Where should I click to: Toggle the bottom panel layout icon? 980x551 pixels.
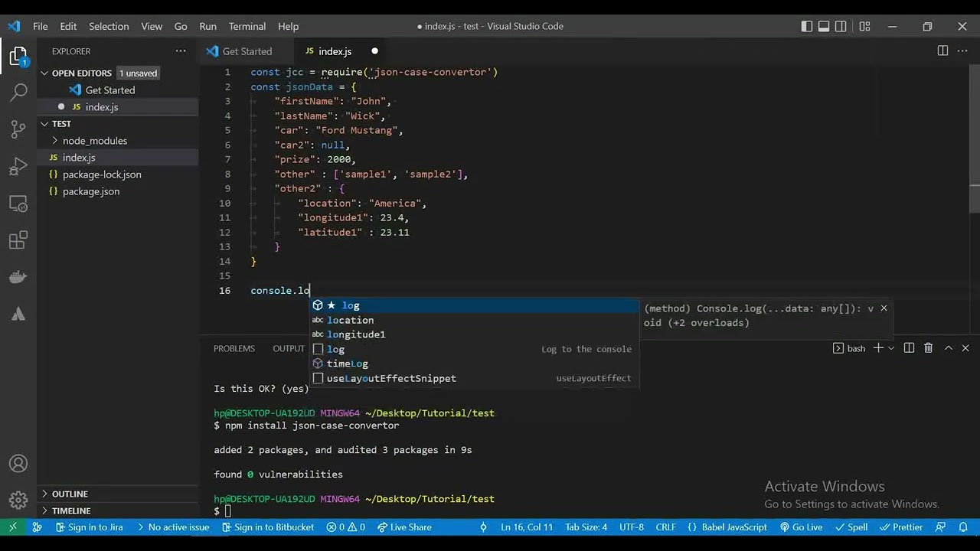pos(824,26)
